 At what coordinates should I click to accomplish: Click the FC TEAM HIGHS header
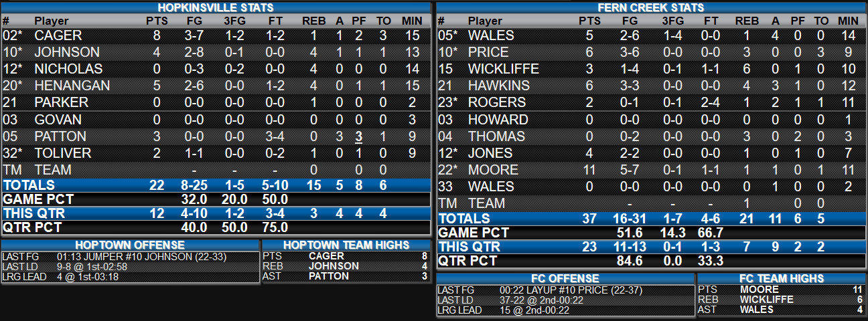pyautogui.click(x=782, y=279)
